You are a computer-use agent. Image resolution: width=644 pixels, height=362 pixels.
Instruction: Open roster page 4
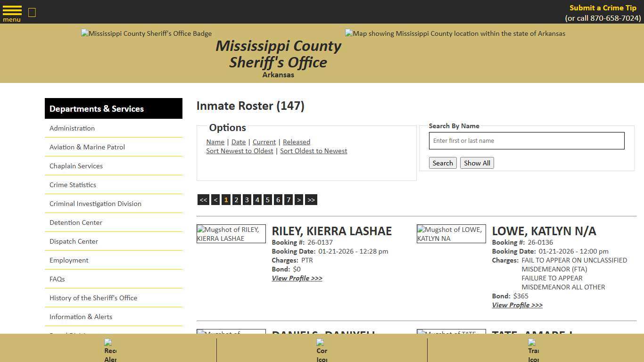click(x=257, y=199)
